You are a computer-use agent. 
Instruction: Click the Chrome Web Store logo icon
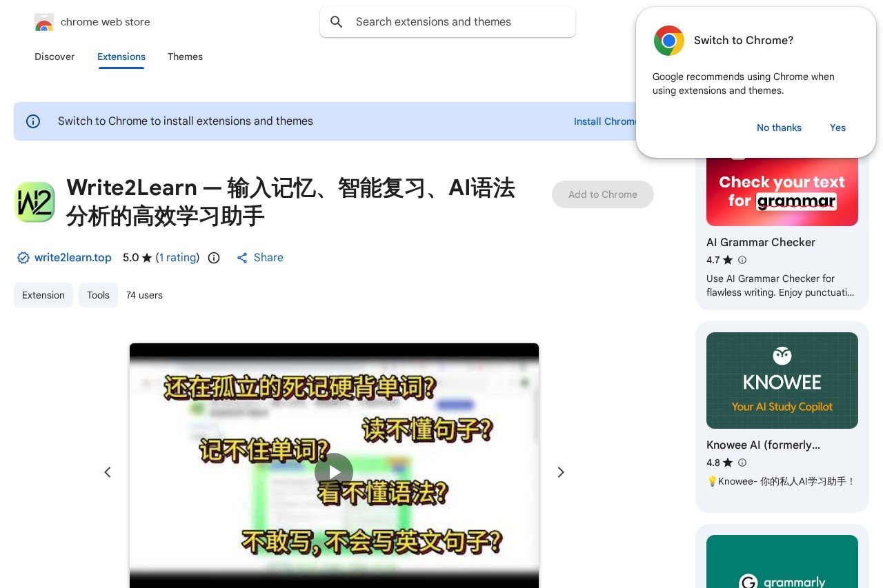pyautogui.click(x=44, y=23)
